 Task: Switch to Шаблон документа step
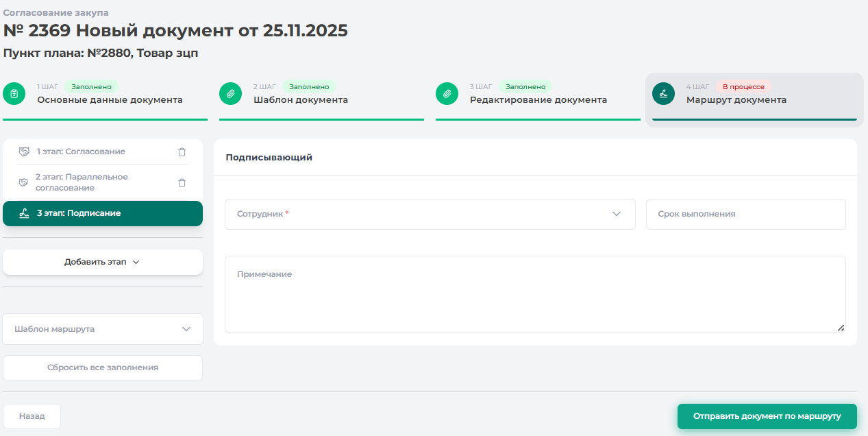pyautogui.click(x=301, y=100)
